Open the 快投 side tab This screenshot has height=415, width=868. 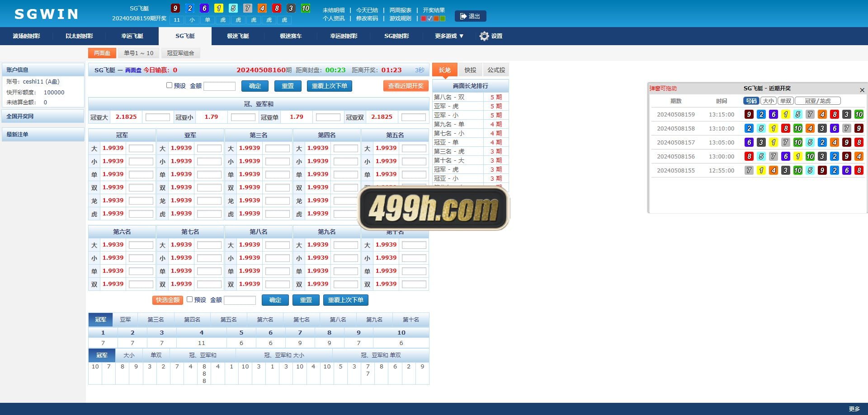pyautogui.click(x=470, y=70)
